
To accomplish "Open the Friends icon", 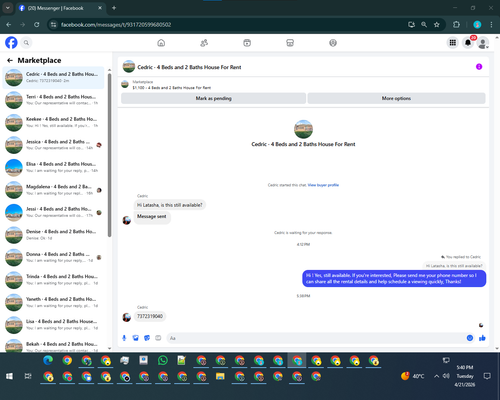I will [x=204, y=43].
